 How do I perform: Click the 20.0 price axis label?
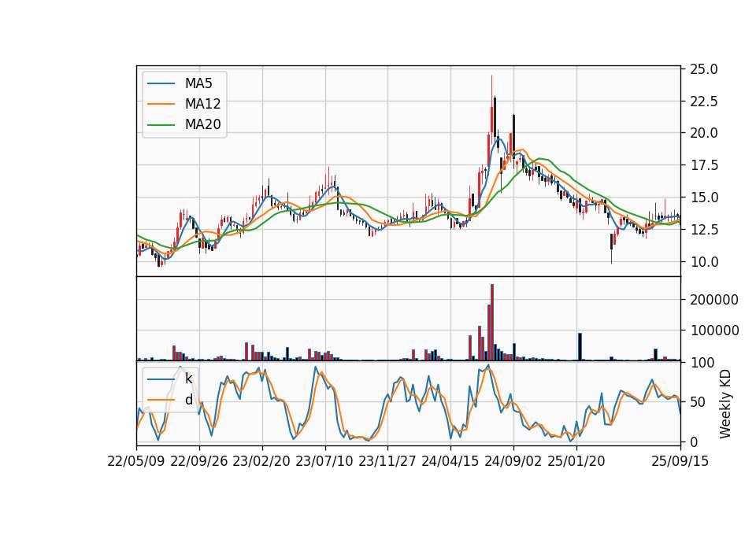(704, 133)
